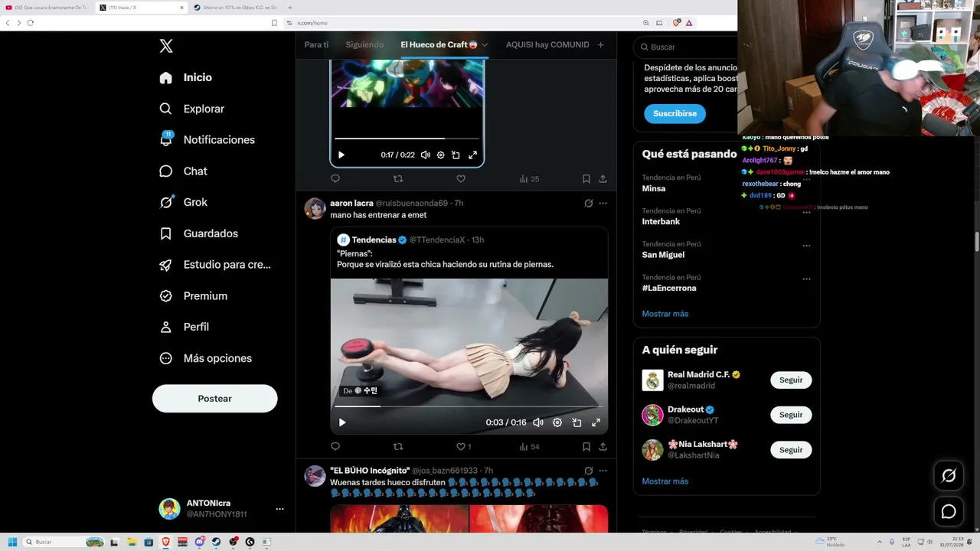This screenshot has width=980, height=551.
Task: Open Grok actions on aaron lacra's post
Action: coord(588,204)
